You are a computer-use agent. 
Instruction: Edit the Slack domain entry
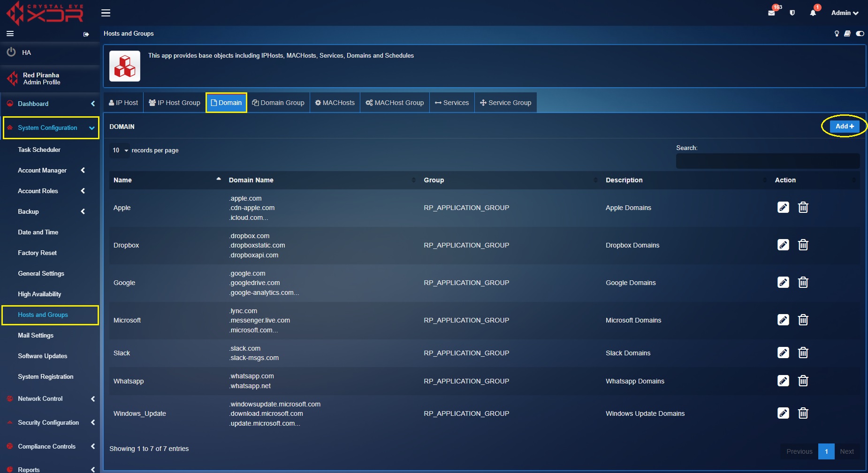783,353
